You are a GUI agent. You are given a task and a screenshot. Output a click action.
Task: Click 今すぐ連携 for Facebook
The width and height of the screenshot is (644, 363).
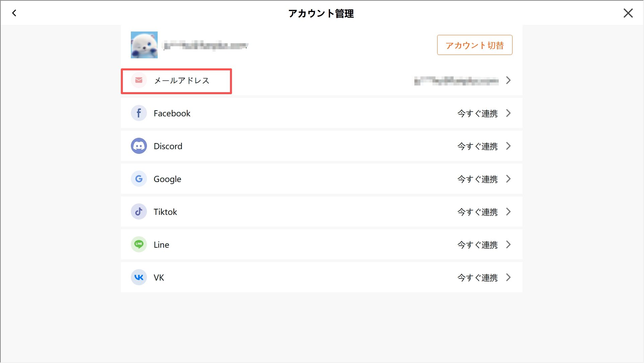[477, 113]
